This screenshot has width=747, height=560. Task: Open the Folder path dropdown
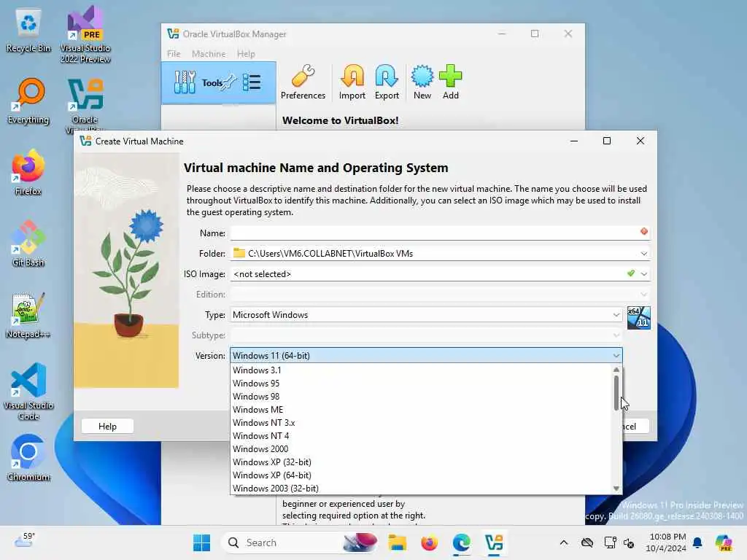(x=643, y=253)
